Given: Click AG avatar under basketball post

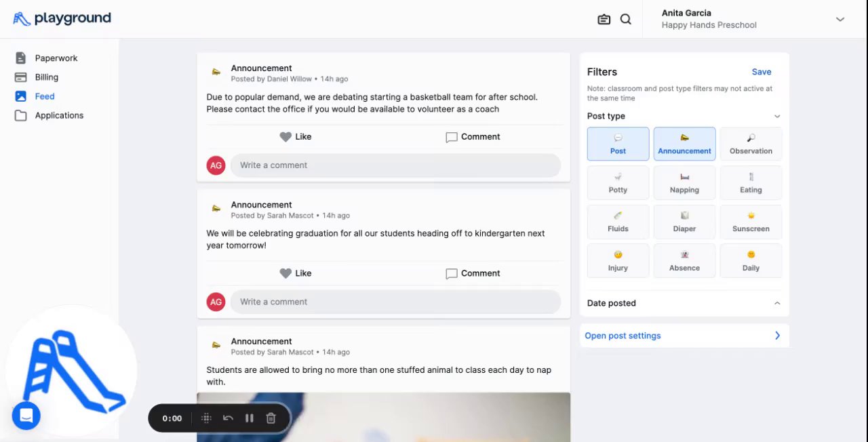Looking at the screenshot, I should [x=216, y=165].
